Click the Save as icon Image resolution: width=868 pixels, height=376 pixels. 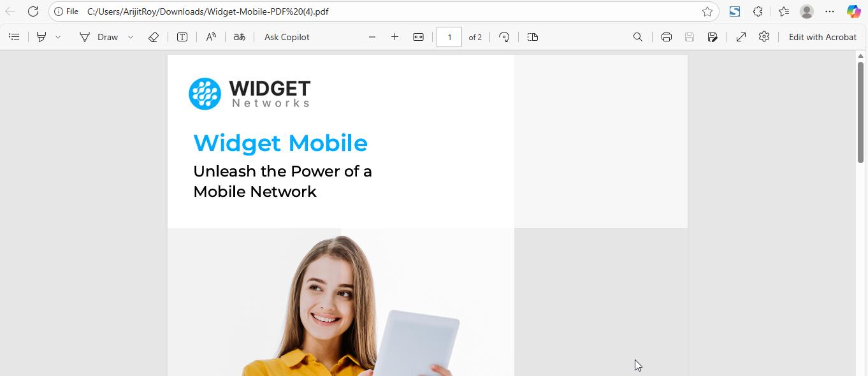[712, 37]
